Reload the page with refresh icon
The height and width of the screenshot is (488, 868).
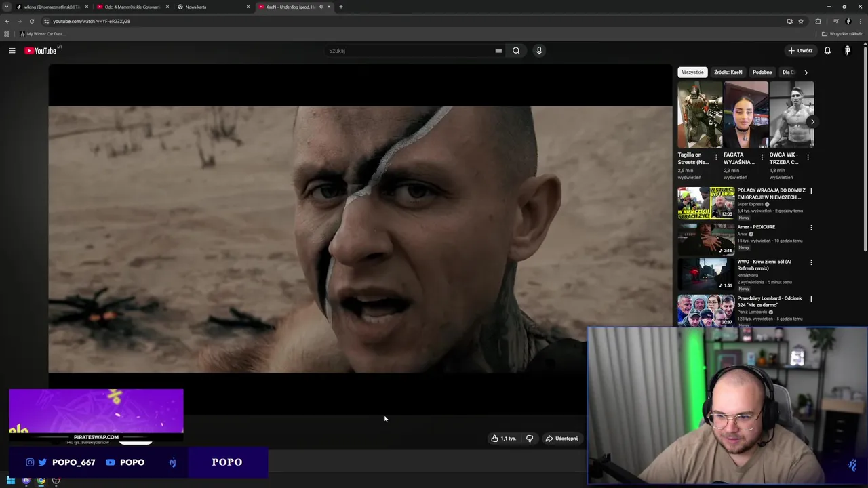click(32, 21)
